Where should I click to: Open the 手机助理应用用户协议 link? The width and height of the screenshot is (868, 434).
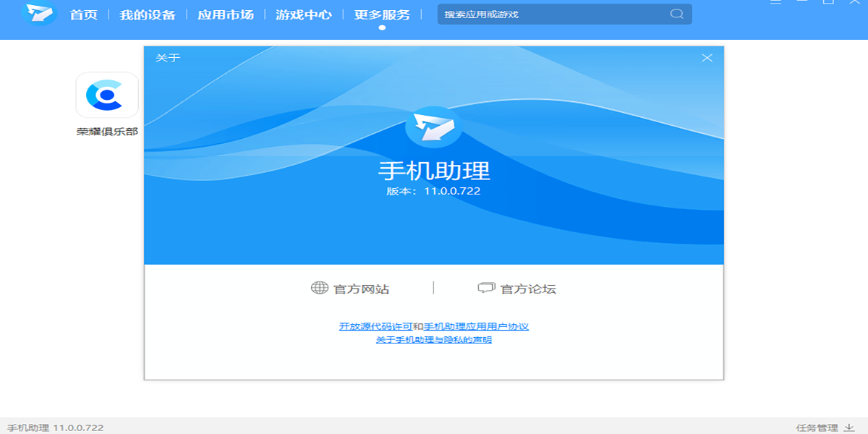(x=476, y=326)
